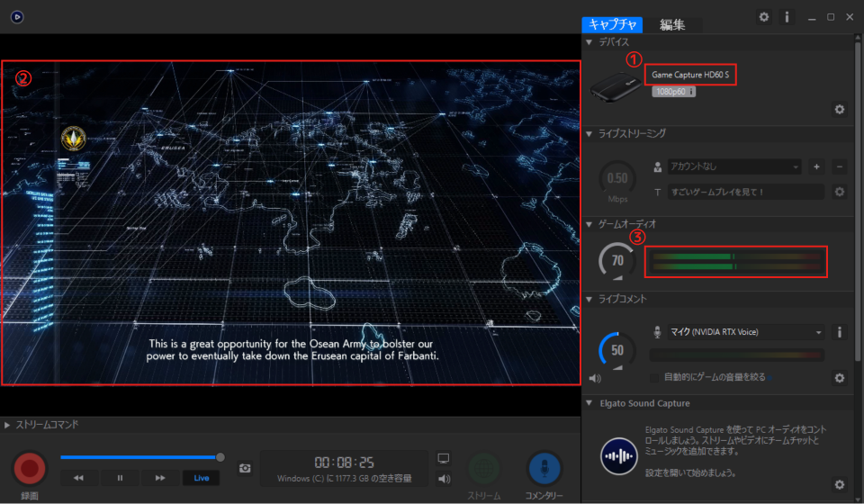Image resolution: width=864 pixels, height=504 pixels.
Task: Open the マイク (NVIDIA RTX Voice) dropdown
Action: click(x=746, y=332)
